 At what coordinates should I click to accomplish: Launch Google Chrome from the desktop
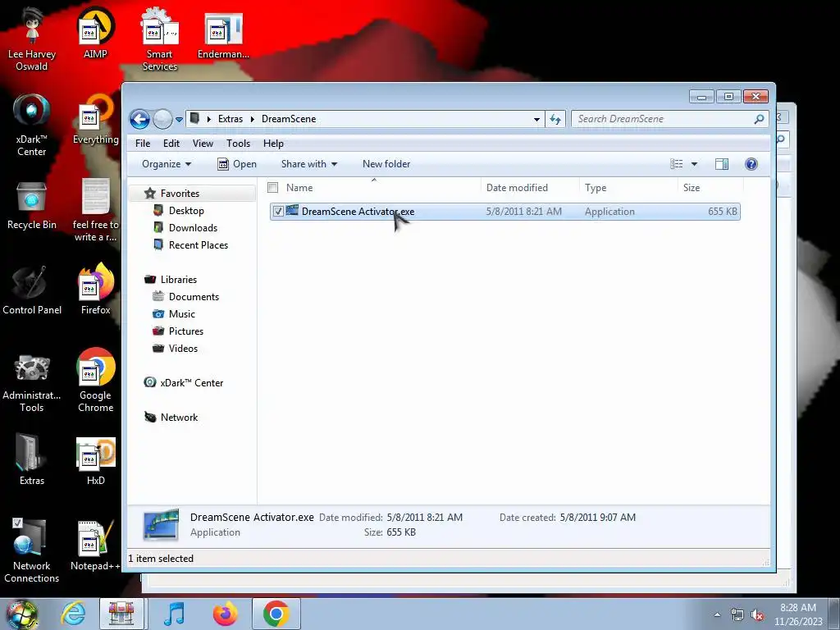pos(95,381)
